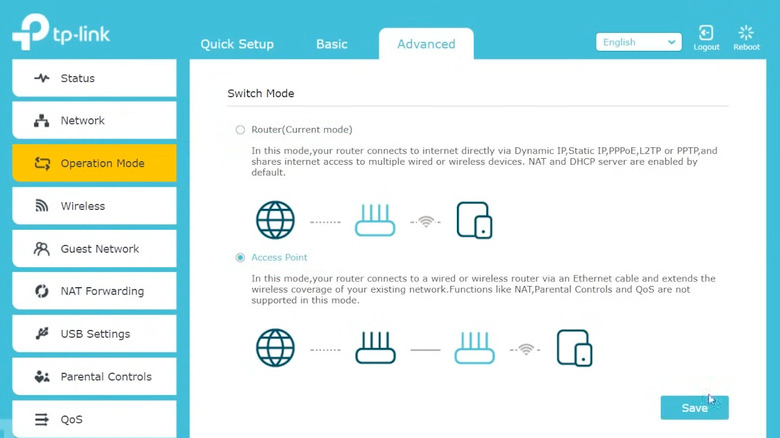Open USB Settings section
780x438 pixels.
pos(94,334)
